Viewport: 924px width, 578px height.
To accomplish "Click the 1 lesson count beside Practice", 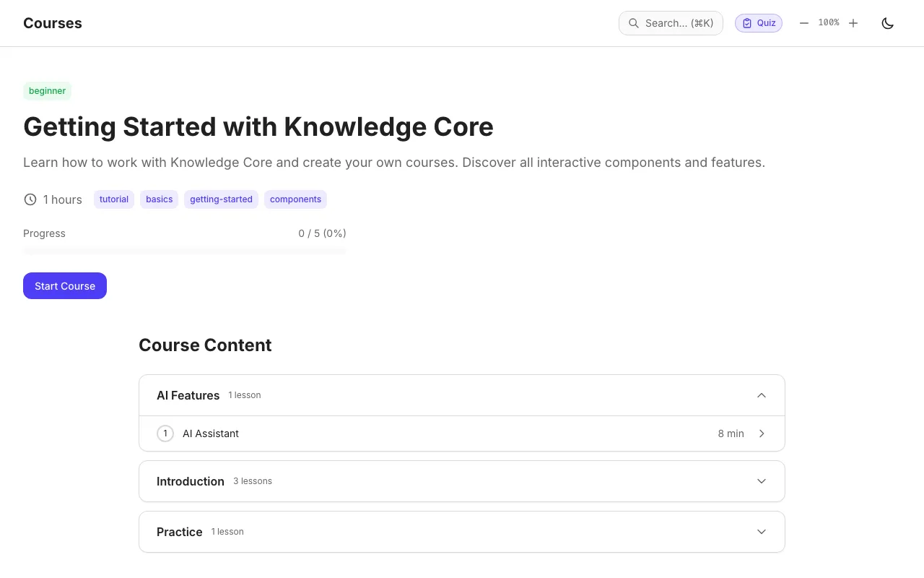I will pos(227,532).
